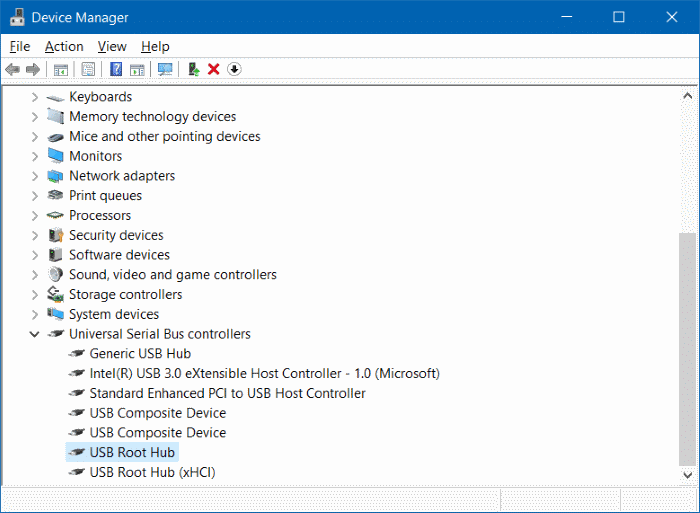The height and width of the screenshot is (513, 700).
Task: Open the Help menu
Action: pyautogui.click(x=155, y=46)
